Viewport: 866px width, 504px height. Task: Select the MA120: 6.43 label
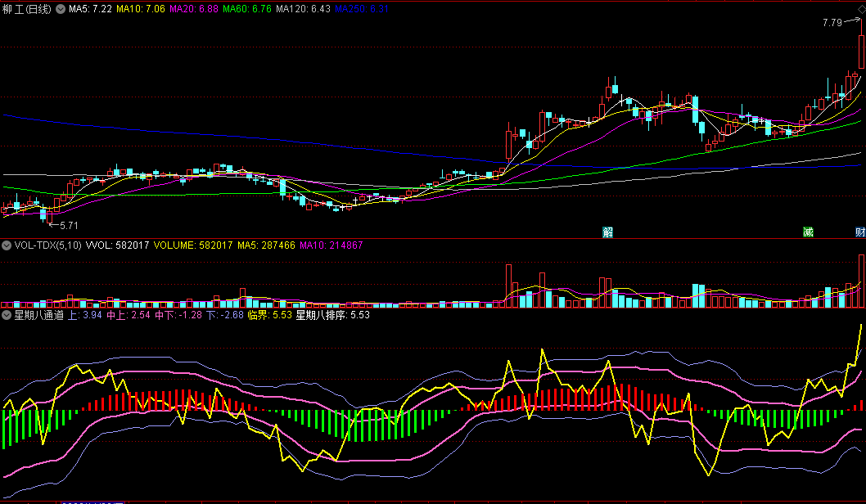pyautogui.click(x=303, y=9)
